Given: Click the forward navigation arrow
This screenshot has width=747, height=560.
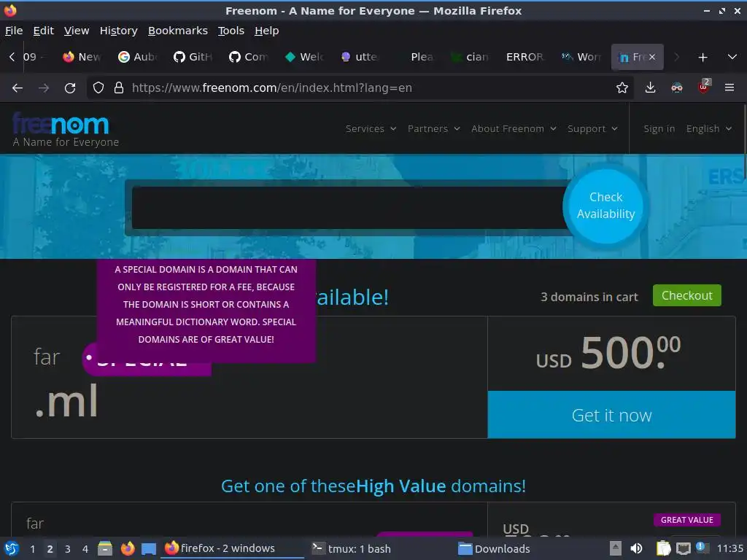Looking at the screenshot, I should [x=44, y=87].
